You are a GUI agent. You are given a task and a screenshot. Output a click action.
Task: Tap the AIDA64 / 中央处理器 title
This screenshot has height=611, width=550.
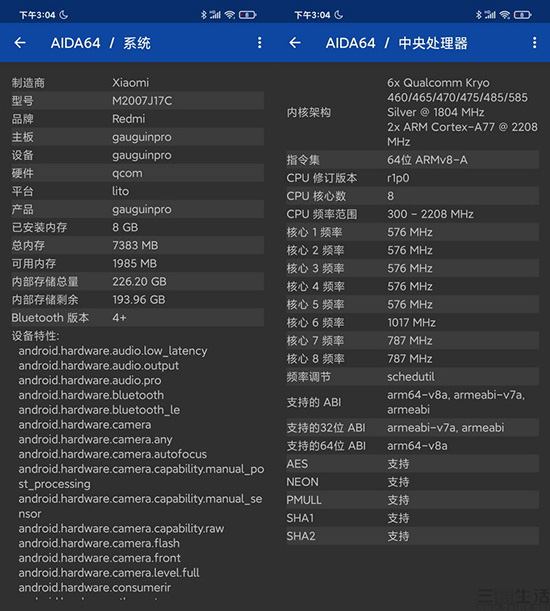396,43
